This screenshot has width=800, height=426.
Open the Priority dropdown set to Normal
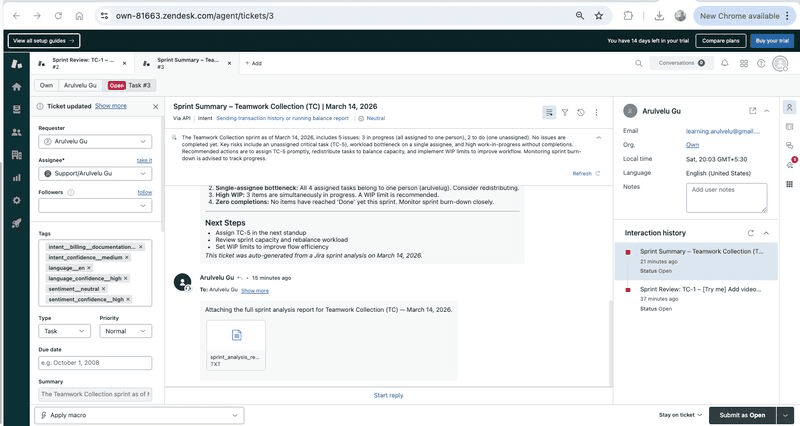126,331
